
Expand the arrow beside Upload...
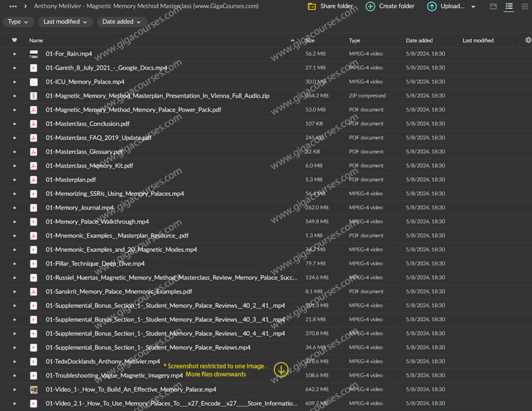[x=473, y=6]
